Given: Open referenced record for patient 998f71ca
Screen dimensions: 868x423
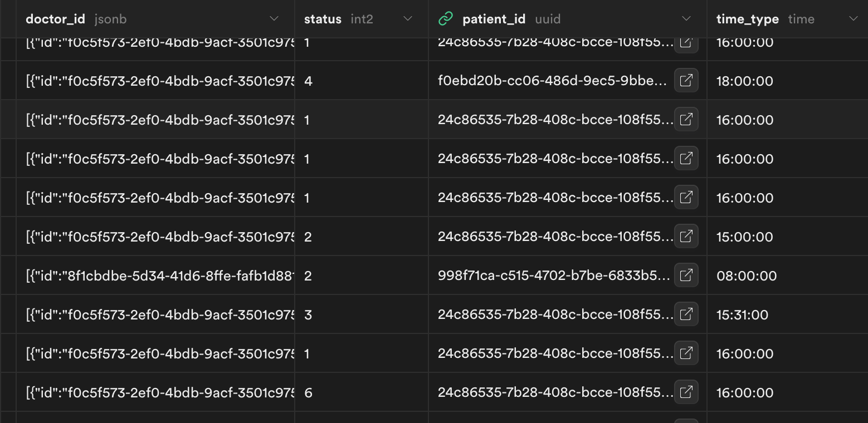Looking at the screenshot, I should [686, 276].
